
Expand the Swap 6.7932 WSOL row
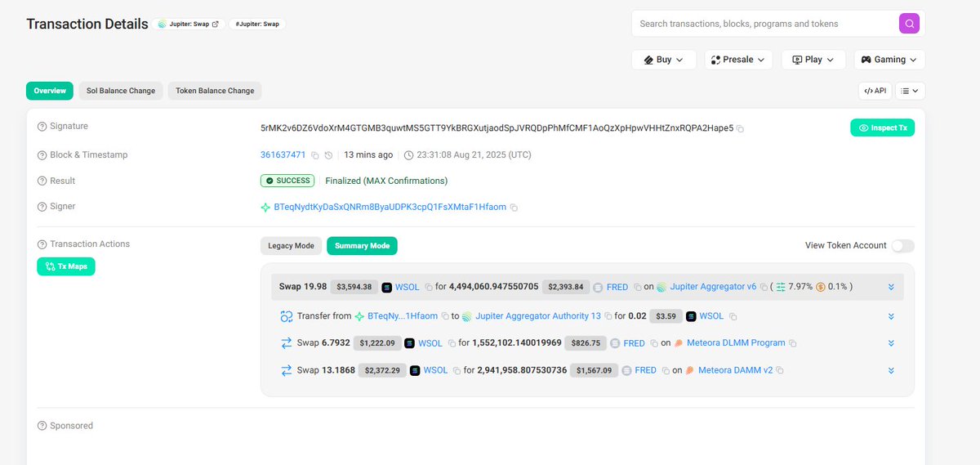[891, 343]
